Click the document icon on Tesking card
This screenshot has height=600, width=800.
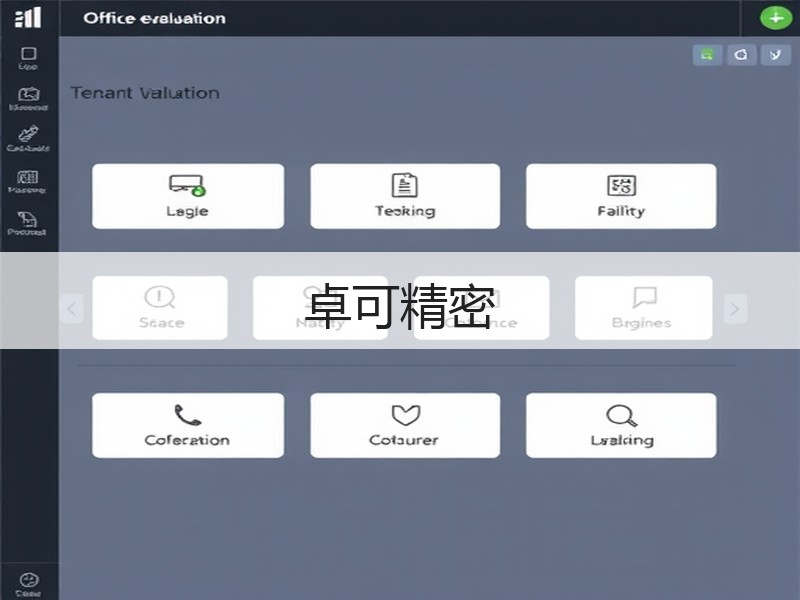[x=405, y=185]
